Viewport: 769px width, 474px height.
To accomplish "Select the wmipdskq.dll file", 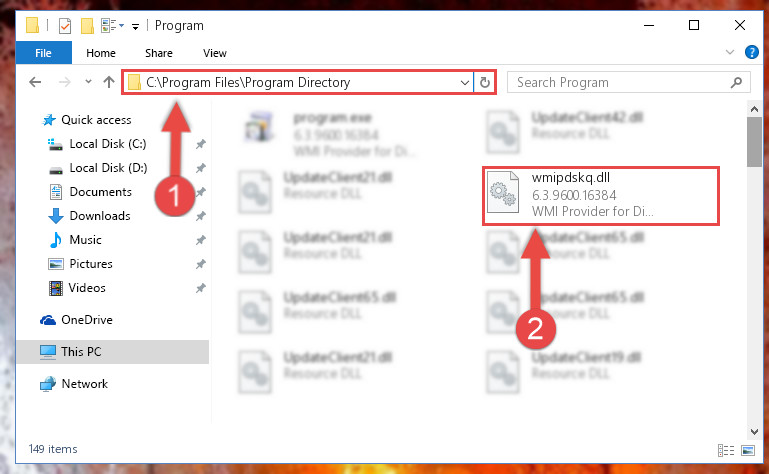I will [x=600, y=195].
